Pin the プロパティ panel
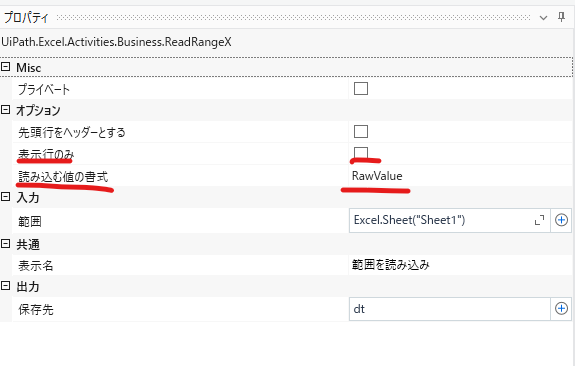Image resolution: width=575 pixels, height=366 pixels. pyautogui.click(x=561, y=17)
